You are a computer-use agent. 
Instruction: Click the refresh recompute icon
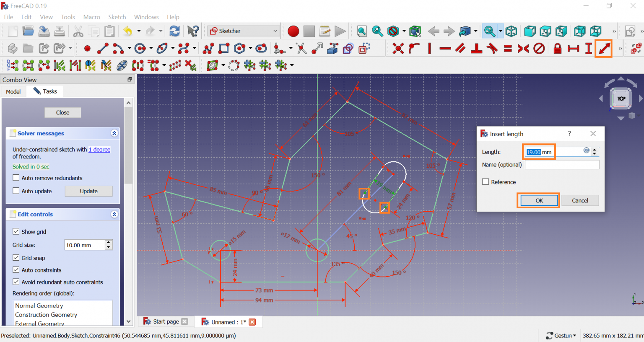[174, 31]
